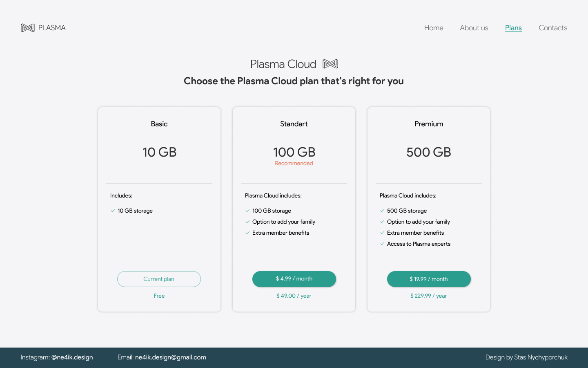Click the Plasma logo icon in header
Viewport: 588px width, 368px height.
[x=28, y=28]
